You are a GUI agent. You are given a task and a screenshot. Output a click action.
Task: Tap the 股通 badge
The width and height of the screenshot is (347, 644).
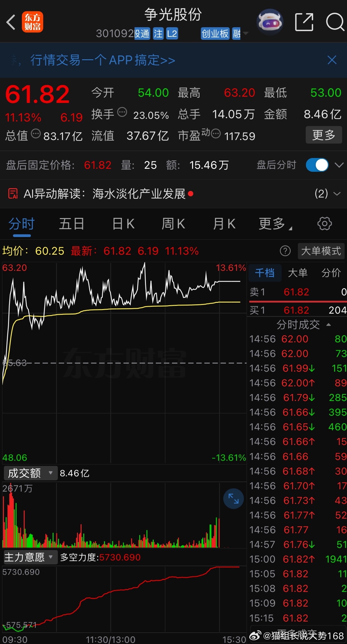pyautogui.click(x=142, y=34)
